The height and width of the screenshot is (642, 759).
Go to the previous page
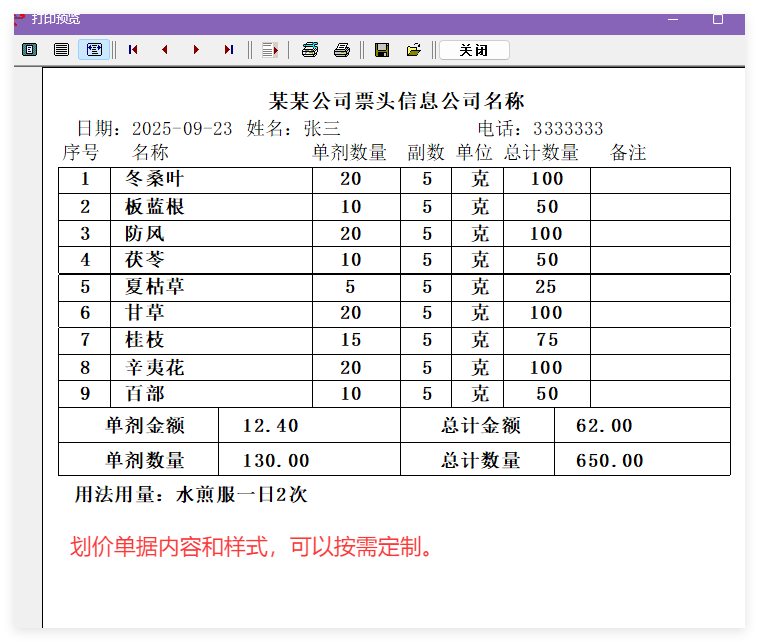click(165, 49)
